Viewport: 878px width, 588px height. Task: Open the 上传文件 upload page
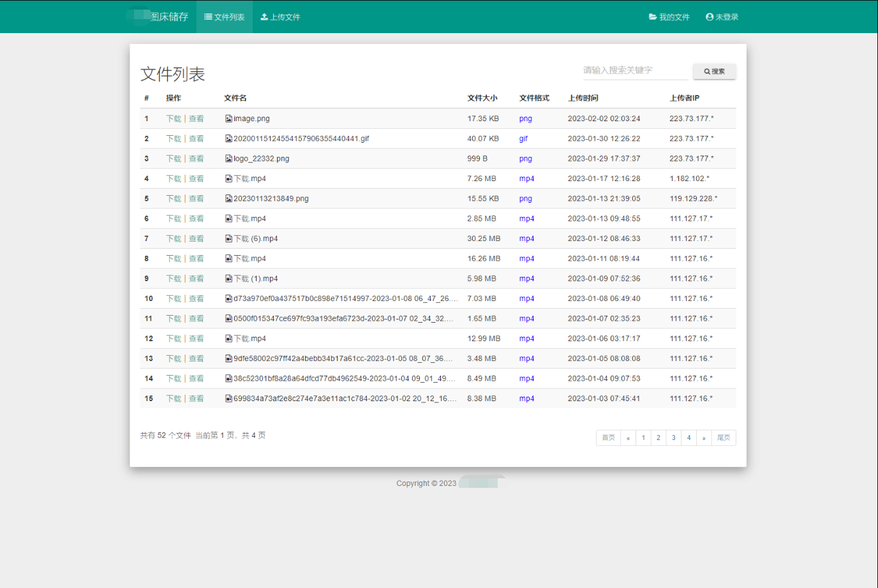(x=280, y=17)
